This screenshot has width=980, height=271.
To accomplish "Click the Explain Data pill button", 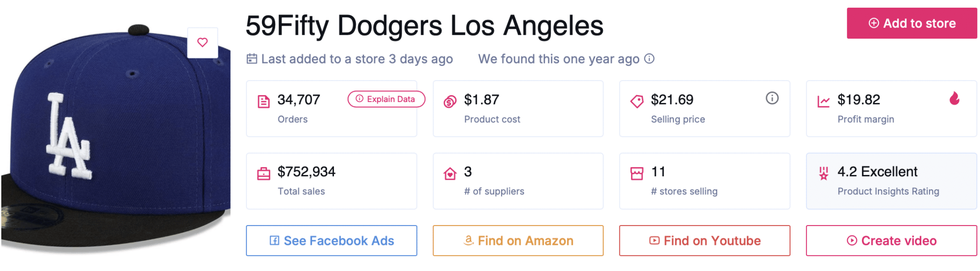I will pyautogui.click(x=386, y=99).
